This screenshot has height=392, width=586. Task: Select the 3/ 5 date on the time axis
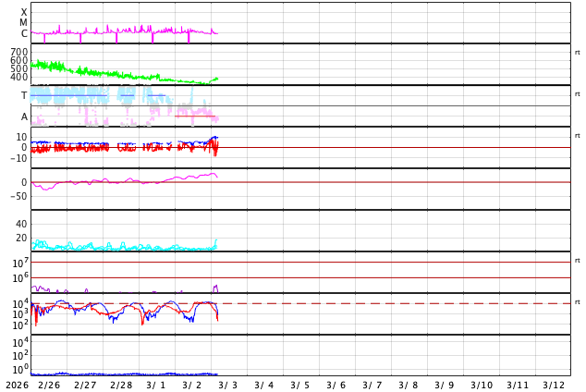click(300, 385)
